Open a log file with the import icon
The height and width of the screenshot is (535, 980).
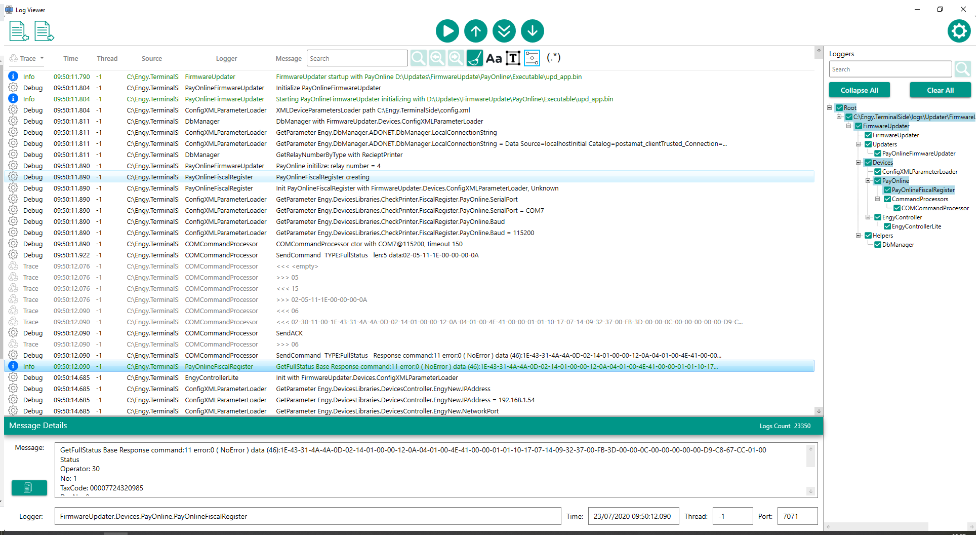(x=19, y=31)
